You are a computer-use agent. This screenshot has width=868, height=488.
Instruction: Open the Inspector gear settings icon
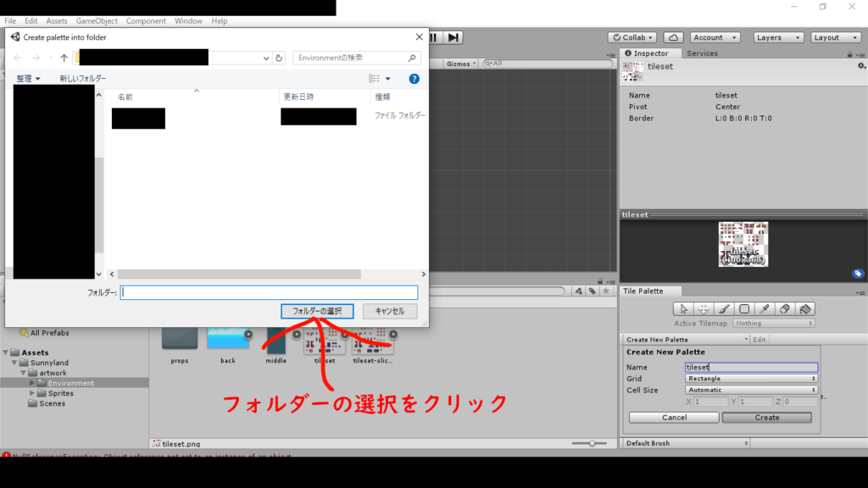861,66
